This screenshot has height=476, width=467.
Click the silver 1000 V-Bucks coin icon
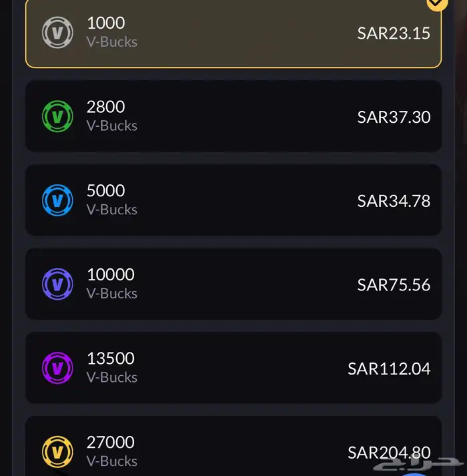click(57, 33)
